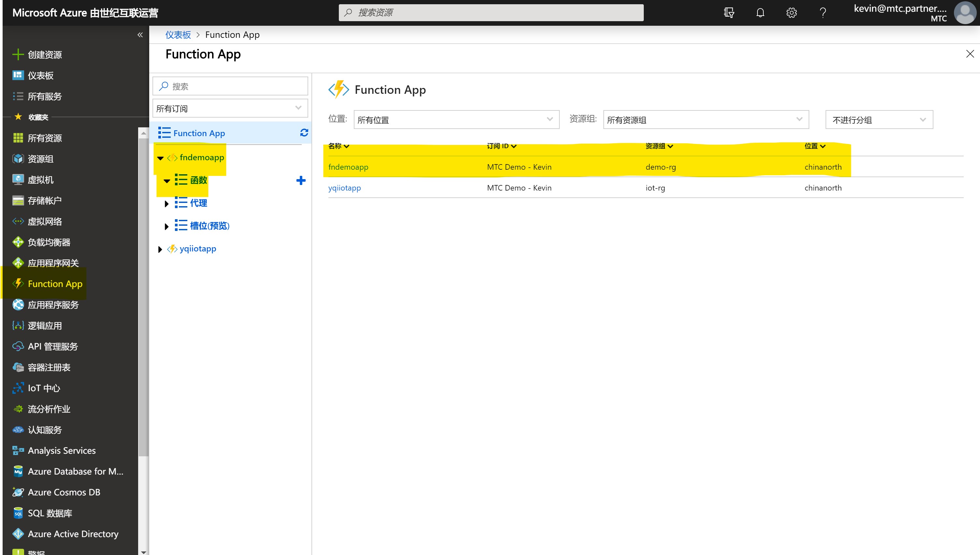Click the demo-rg resource group cell
The height and width of the screenshot is (555, 980).
(660, 167)
